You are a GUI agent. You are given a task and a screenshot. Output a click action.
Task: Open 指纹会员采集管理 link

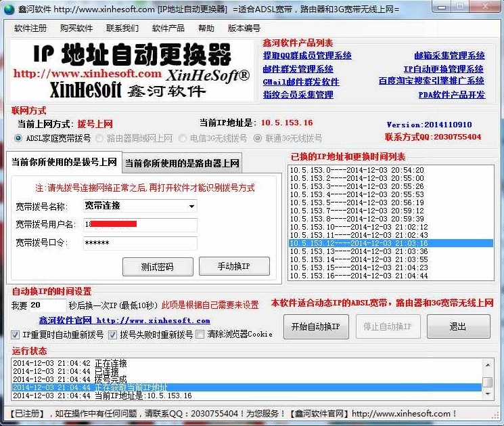tap(298, 95)
